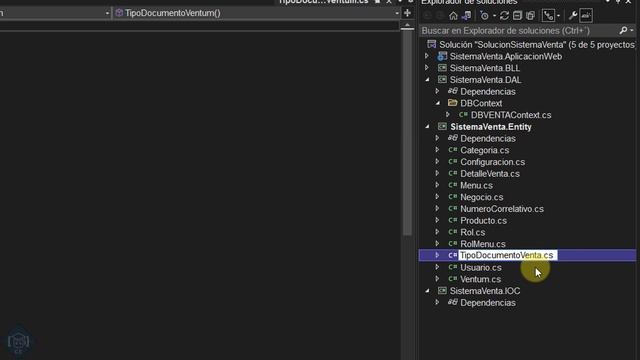Click the switch views icon beside Home
This screenshot has height=360, width=640.
click(466, 16)
